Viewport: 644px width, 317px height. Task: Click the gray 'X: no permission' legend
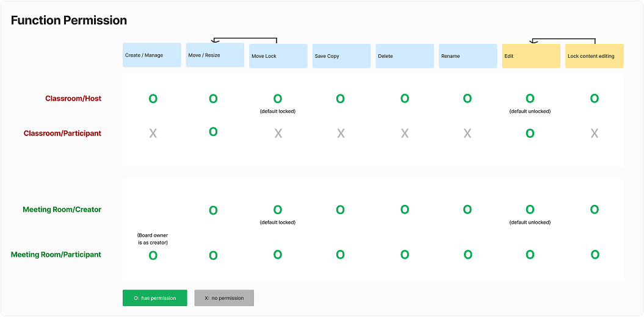click(224, 298)
